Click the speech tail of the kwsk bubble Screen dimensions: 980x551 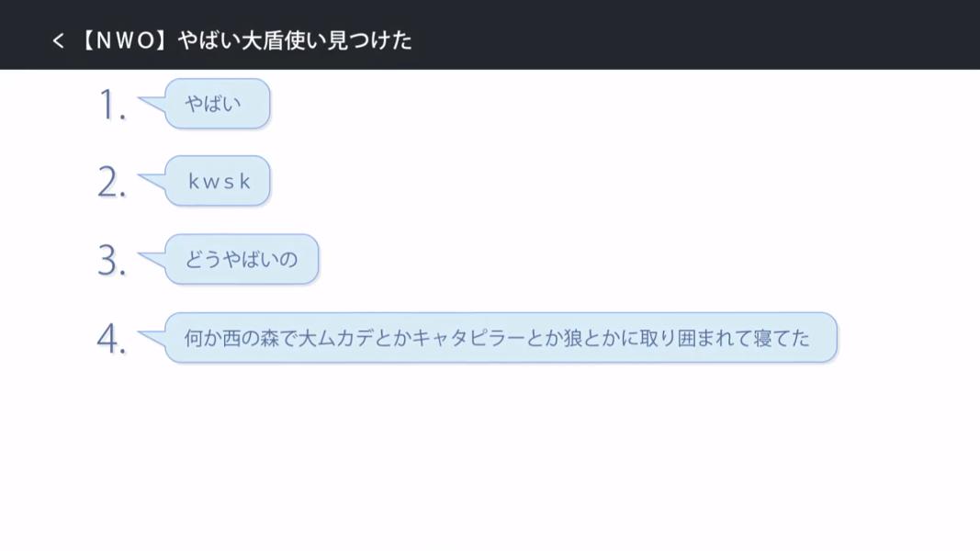[x=152, y=181]
